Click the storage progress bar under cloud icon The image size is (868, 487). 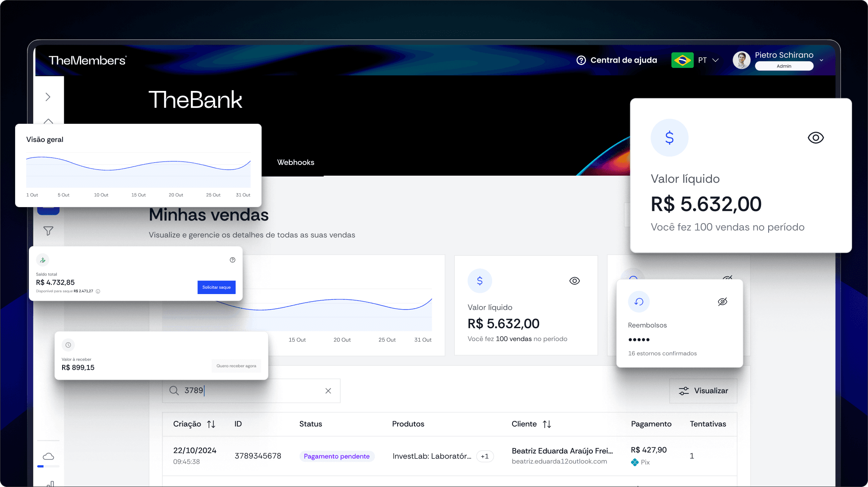[48, 466]
